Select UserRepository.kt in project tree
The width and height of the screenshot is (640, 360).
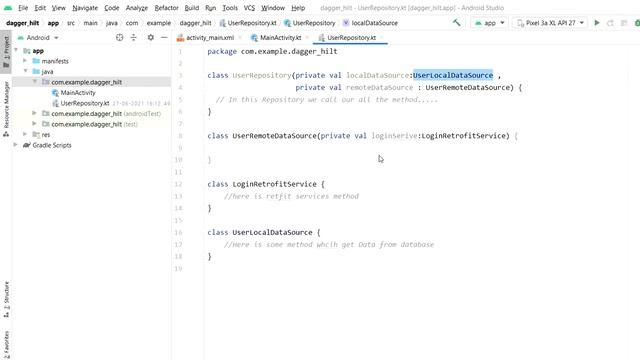coord(84,103)
